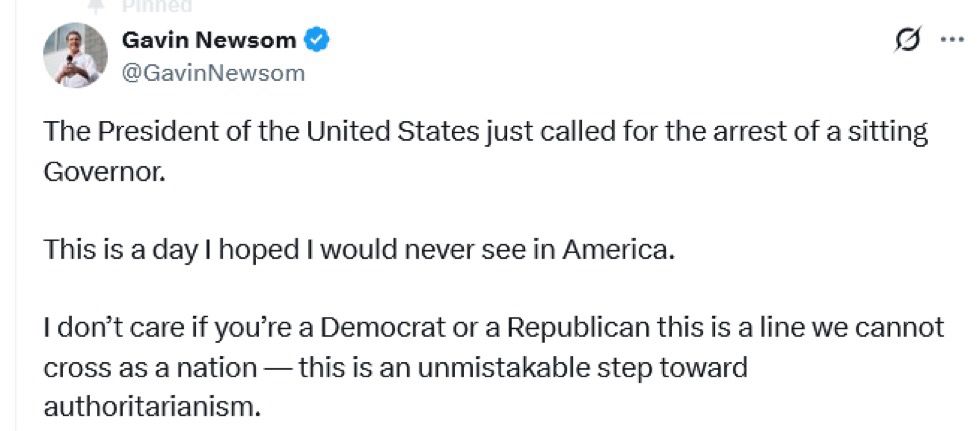977x431 pixels.
Task: Click the blue verified checkmark badge
Action: [316, 41]
